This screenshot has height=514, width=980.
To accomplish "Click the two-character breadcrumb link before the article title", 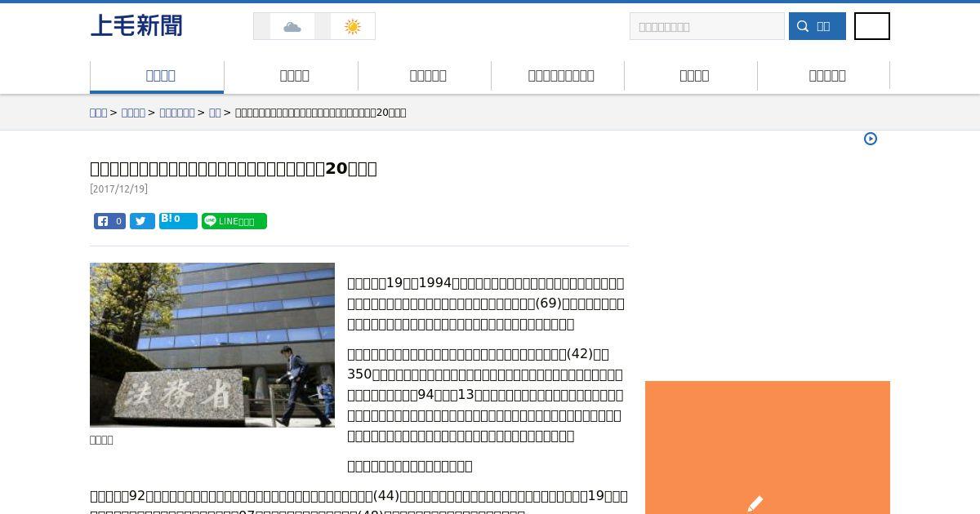I will point(215,113).
